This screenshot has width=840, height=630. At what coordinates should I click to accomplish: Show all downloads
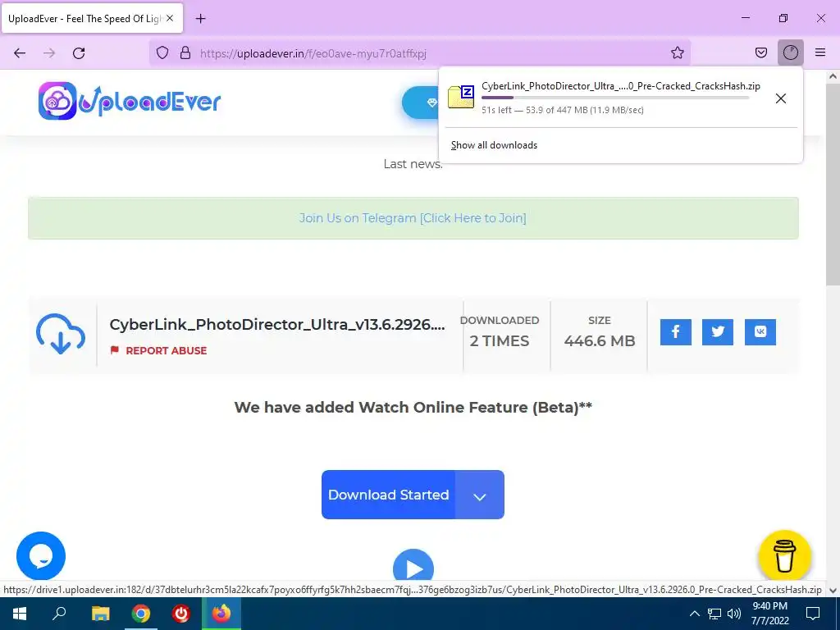(x=494, y=145)
